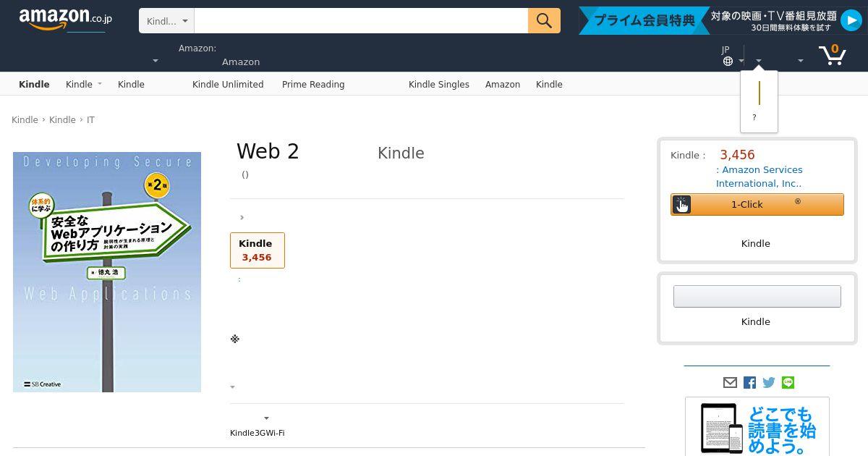Open the Kindle nav item with dropdown arrow
Screen dimensions: 868x456
pyautogui.click(x=83, y=84)
